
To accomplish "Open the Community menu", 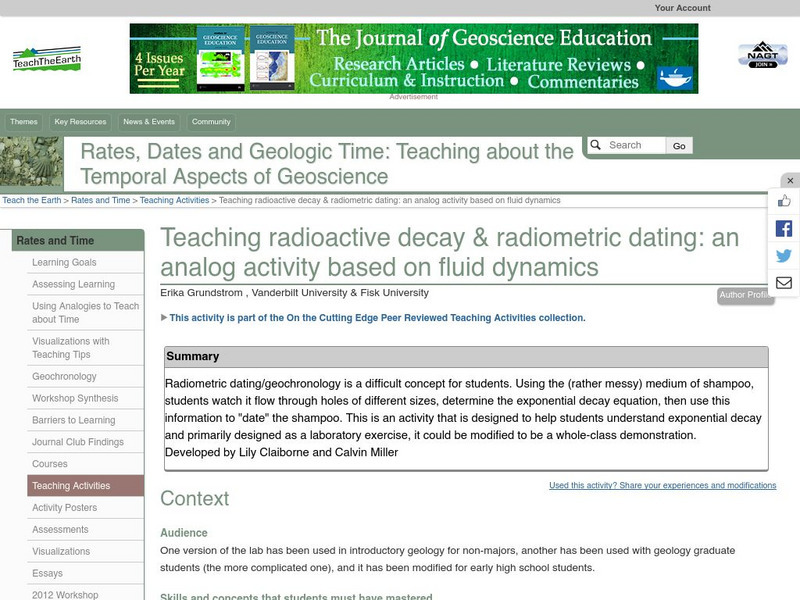I will (211, 122).
